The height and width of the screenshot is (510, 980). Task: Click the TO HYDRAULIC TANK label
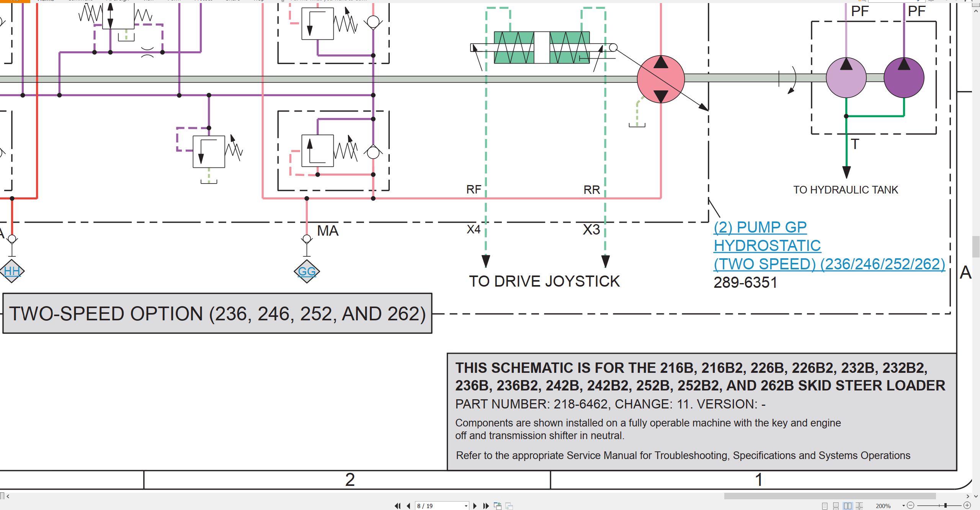[845, 190]
